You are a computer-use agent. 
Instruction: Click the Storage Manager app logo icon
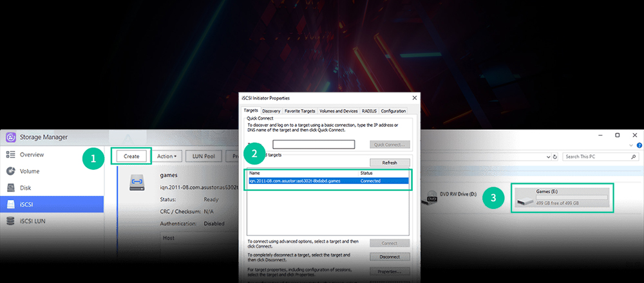[x=11, y=137]
